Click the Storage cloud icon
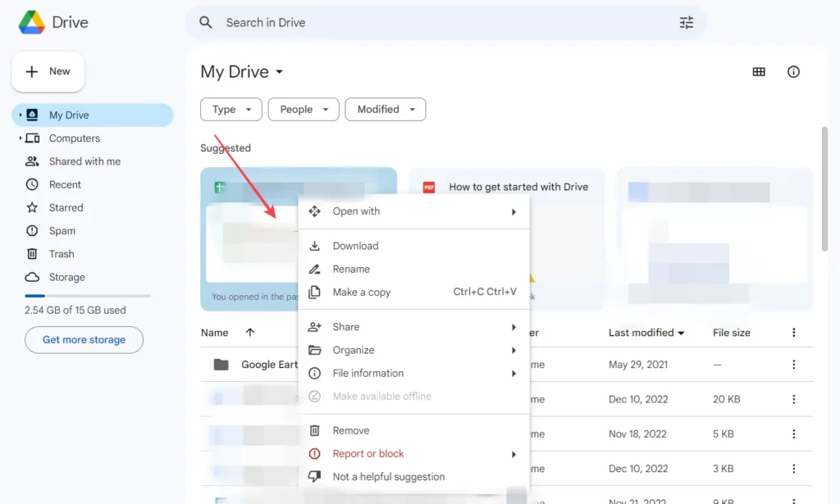The width and height of the screenshot is (840, 504). (x=32, y=277)
